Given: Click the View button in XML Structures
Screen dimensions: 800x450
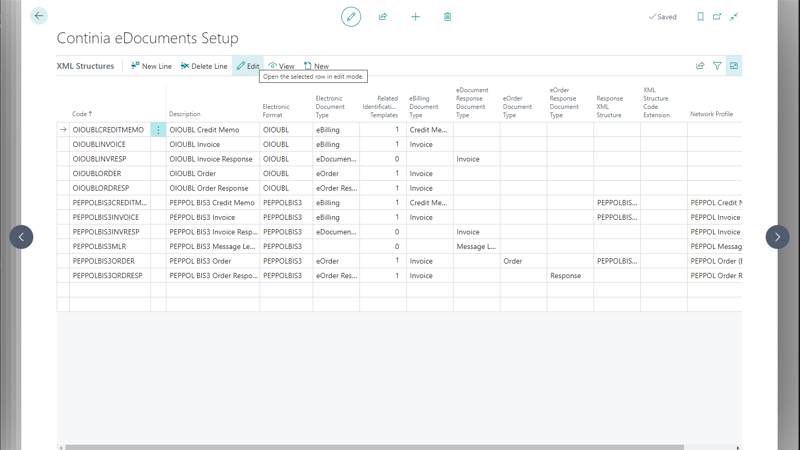Looking at the screenshot, I should (x=281, y=66).
